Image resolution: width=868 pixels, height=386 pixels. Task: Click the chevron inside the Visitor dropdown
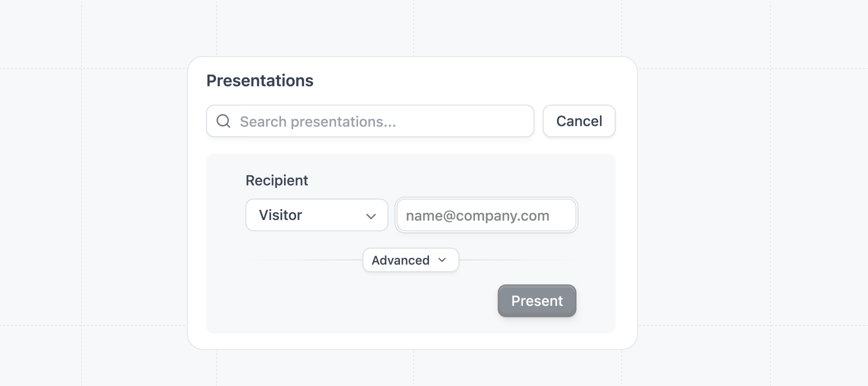[x=371, y=216]
